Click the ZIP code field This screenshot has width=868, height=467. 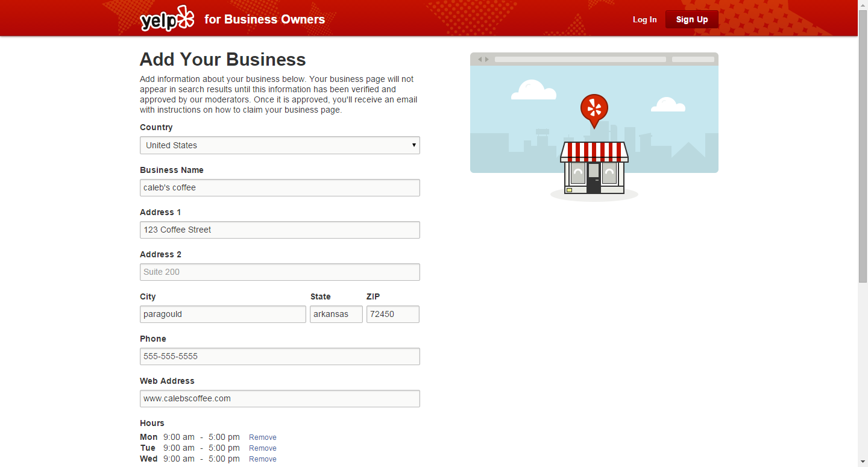392,314
